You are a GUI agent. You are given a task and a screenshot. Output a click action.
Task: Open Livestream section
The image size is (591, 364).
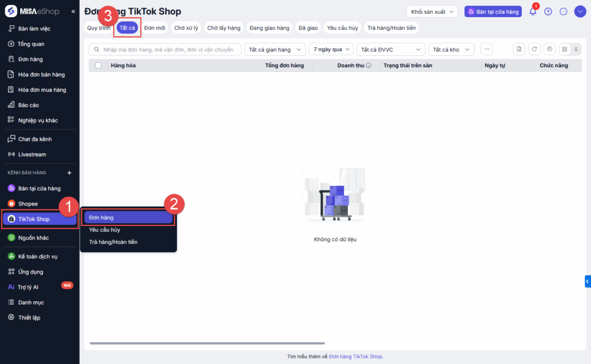32,155
